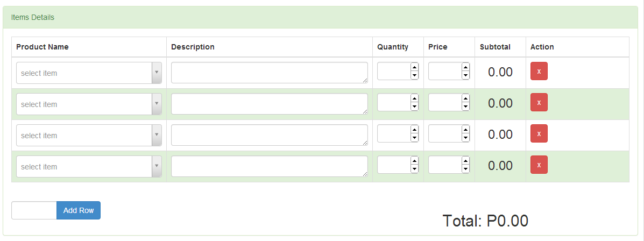Decrease price in the fourth row
644x241 pixels.
click(465, 169)
